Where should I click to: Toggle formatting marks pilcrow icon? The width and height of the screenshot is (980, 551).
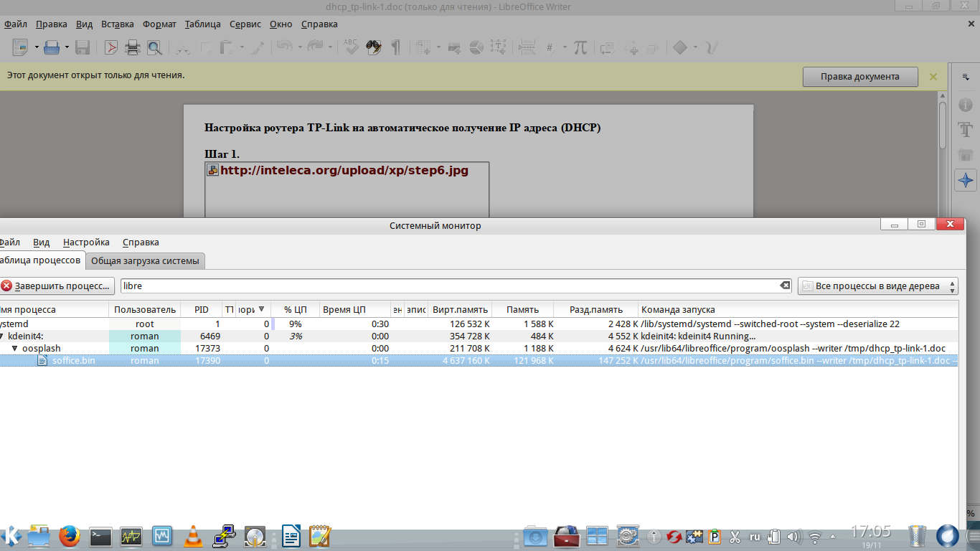(395, 47)
